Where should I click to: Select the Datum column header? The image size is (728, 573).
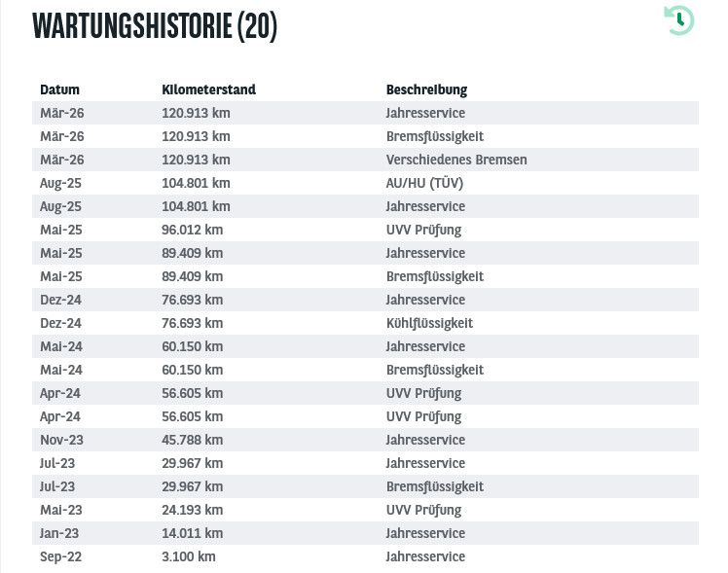59,90
